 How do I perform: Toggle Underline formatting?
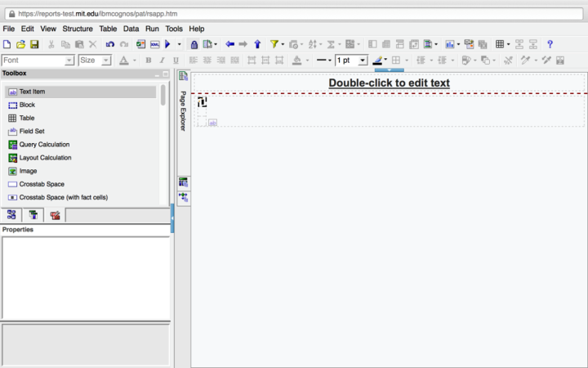pos(176,61)
